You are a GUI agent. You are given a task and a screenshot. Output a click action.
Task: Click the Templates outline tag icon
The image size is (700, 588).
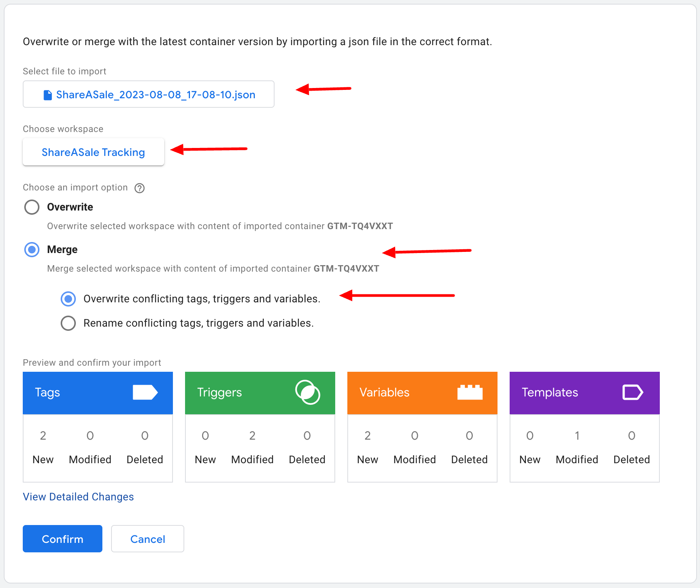coord(633,392)
